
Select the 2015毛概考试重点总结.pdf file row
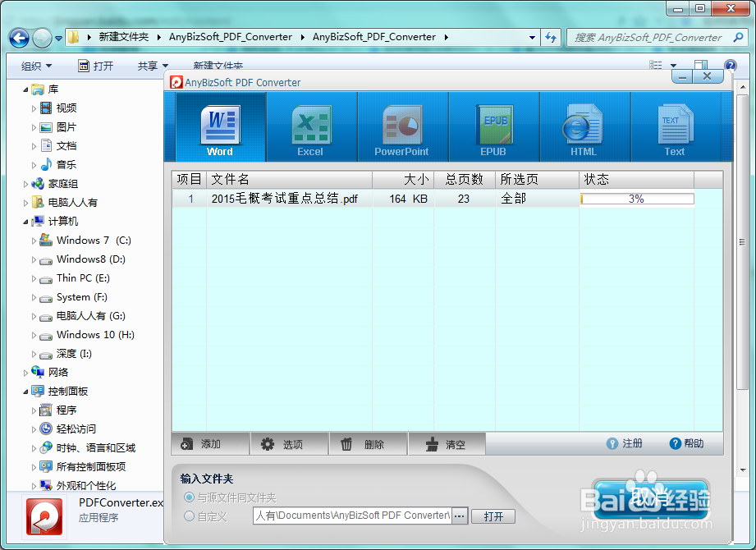447,199
